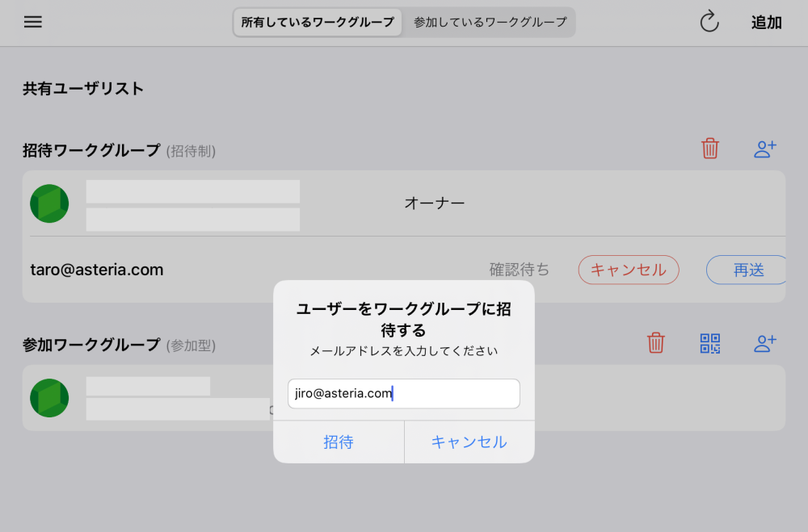Viewport: 808px width, 532px height.
Task: Confirm invite with 招待 button
Action: pyautogui.click(x=339, y=442)
